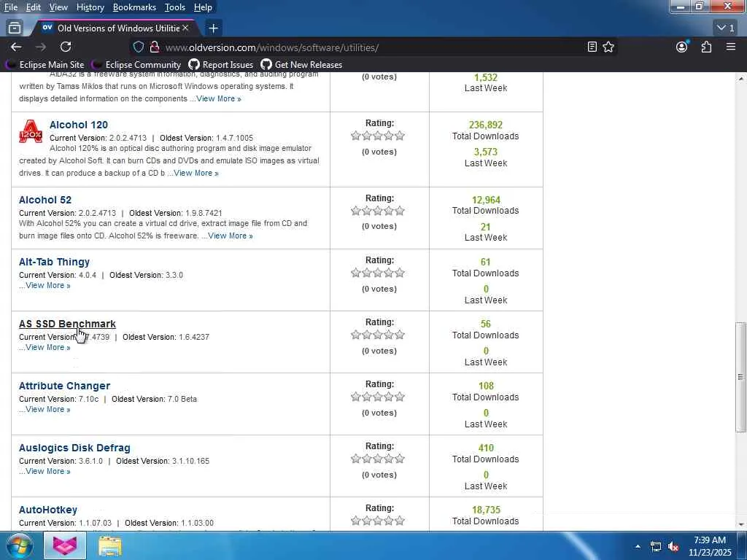Rate AS SSD Benchmark with stars
This screenshot has height=560, width=747.
[x=378, y=335]
